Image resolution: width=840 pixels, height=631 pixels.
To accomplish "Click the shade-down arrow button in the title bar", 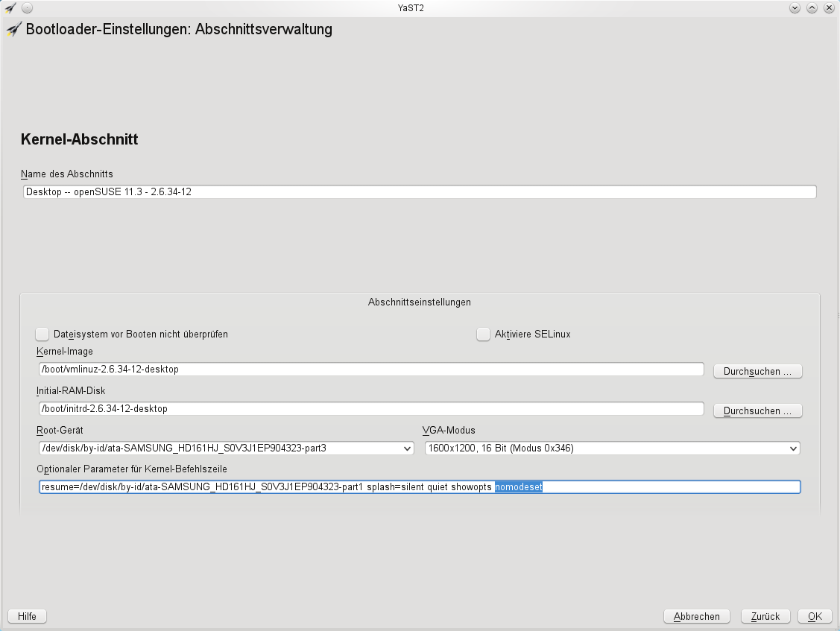I will point(795,7).
